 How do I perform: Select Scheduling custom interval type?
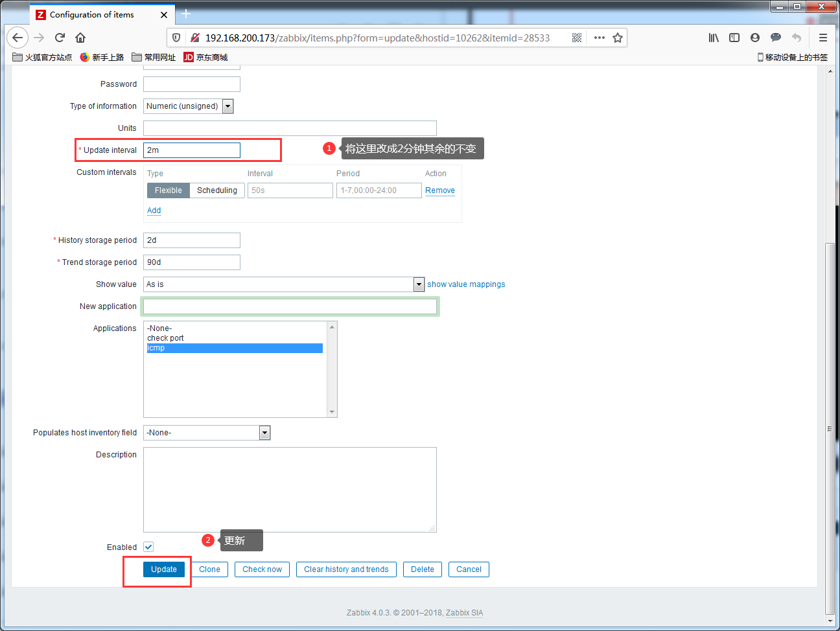217,190
